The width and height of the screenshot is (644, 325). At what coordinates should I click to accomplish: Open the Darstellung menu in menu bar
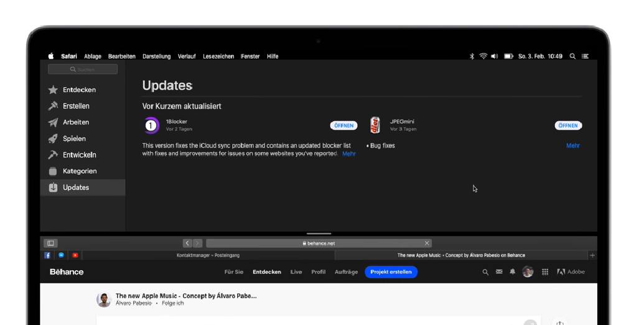156,56
